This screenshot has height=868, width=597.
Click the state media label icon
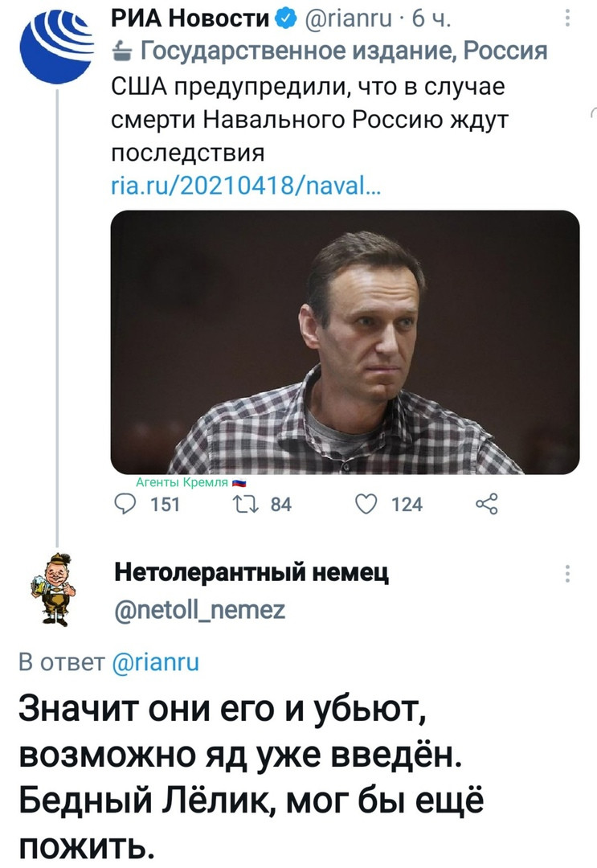121,52
